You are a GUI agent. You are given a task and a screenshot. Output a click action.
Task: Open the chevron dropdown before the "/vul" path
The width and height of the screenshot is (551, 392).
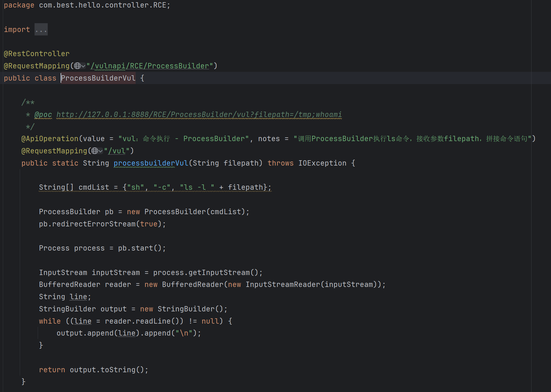click(100, 151)
